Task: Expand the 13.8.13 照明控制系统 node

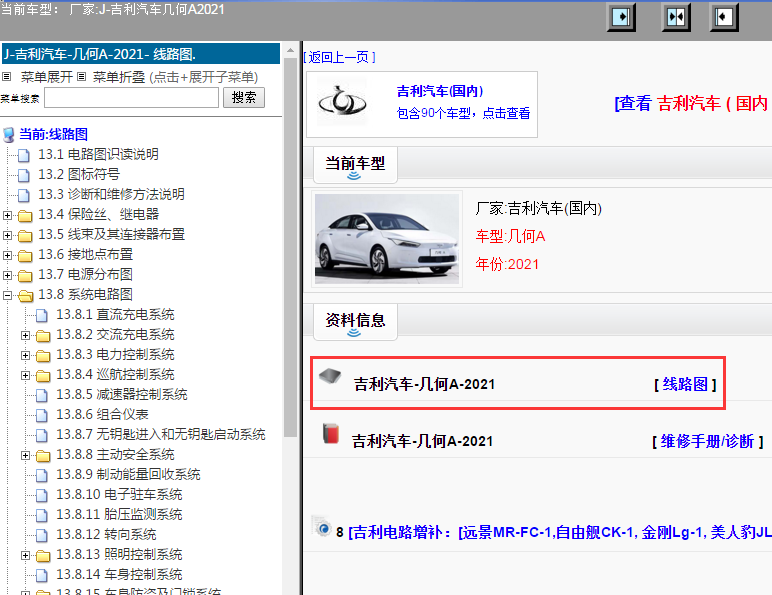Action: 26,555
